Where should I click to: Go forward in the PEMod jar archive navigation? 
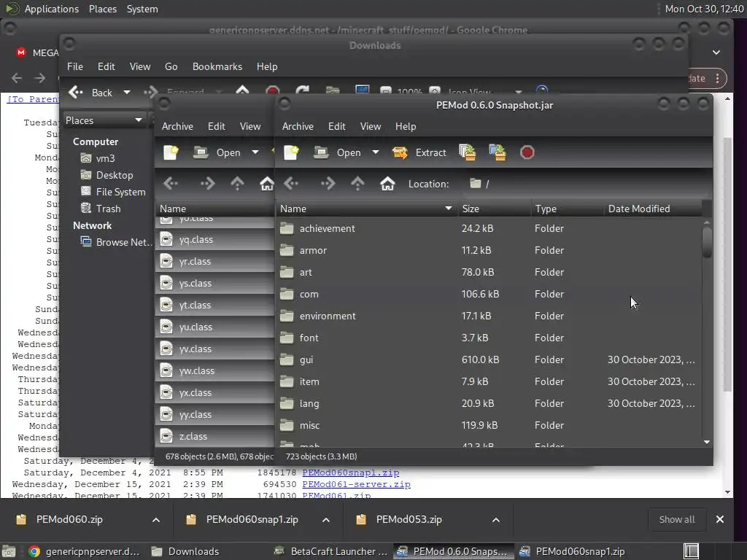(328, 183)
